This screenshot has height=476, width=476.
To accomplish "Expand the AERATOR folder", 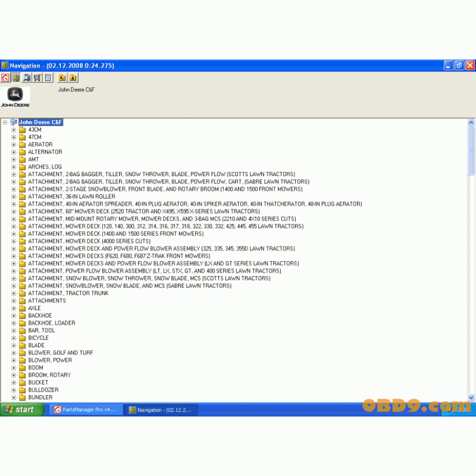I will point(14,145).
